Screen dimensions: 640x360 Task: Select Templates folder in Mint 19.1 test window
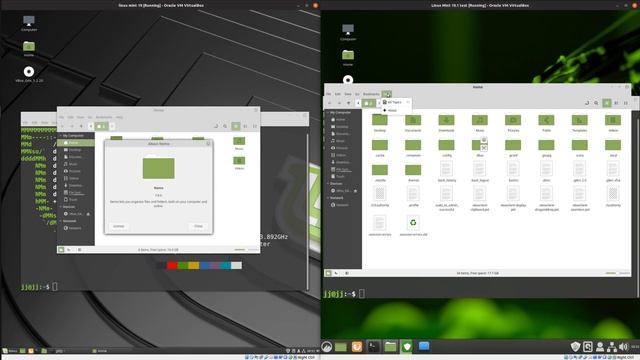pos(580,123)
